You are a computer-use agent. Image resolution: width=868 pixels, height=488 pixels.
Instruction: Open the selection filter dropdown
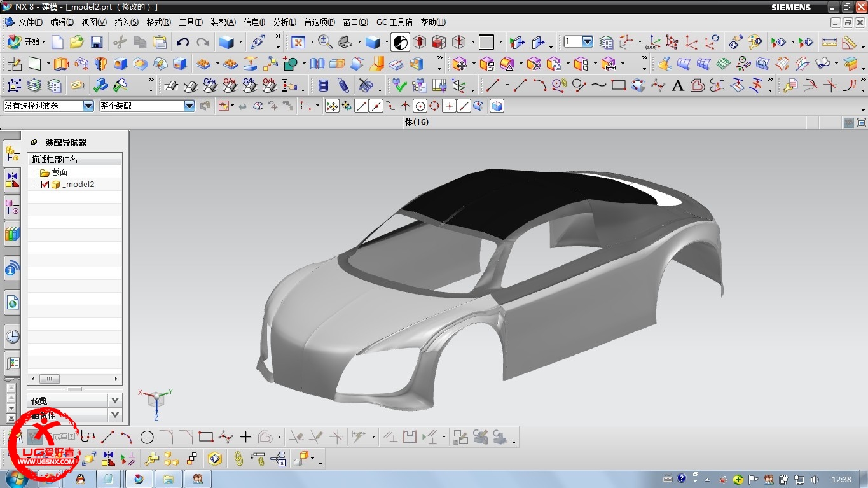(x=88, y=106)
